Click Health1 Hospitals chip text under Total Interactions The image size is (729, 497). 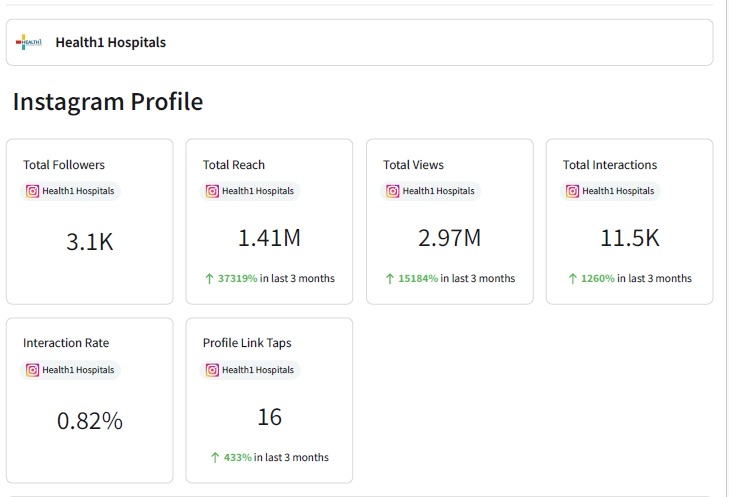point(618,191)
